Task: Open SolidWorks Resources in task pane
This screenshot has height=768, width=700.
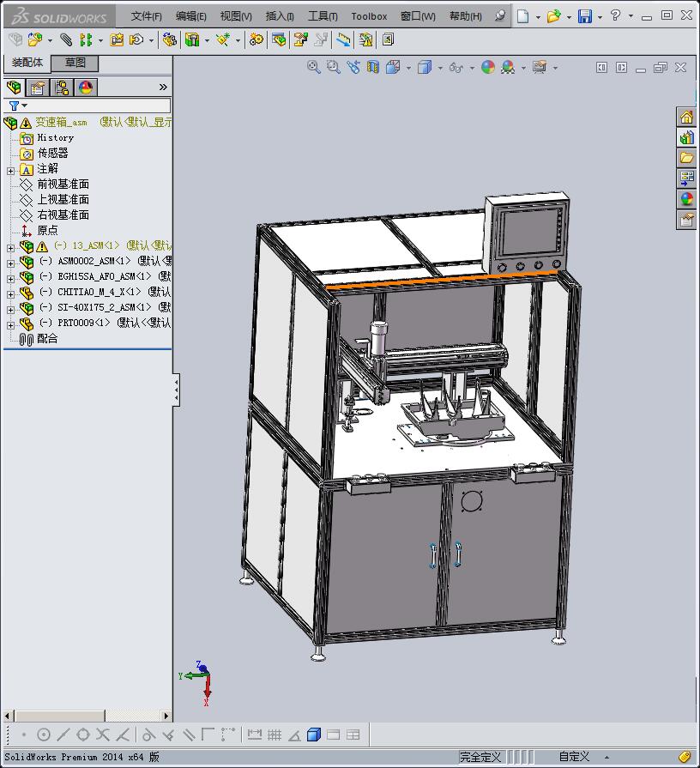Action: 687,118
